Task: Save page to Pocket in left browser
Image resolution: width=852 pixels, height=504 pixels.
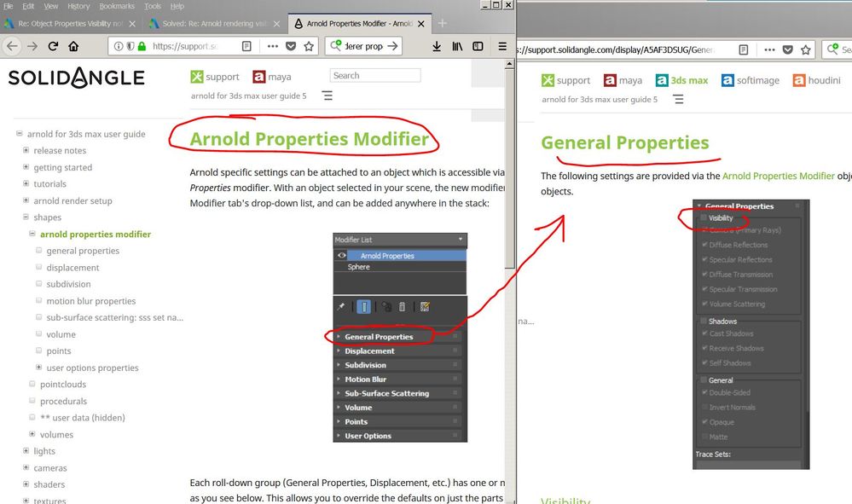Action: point(291,46)
